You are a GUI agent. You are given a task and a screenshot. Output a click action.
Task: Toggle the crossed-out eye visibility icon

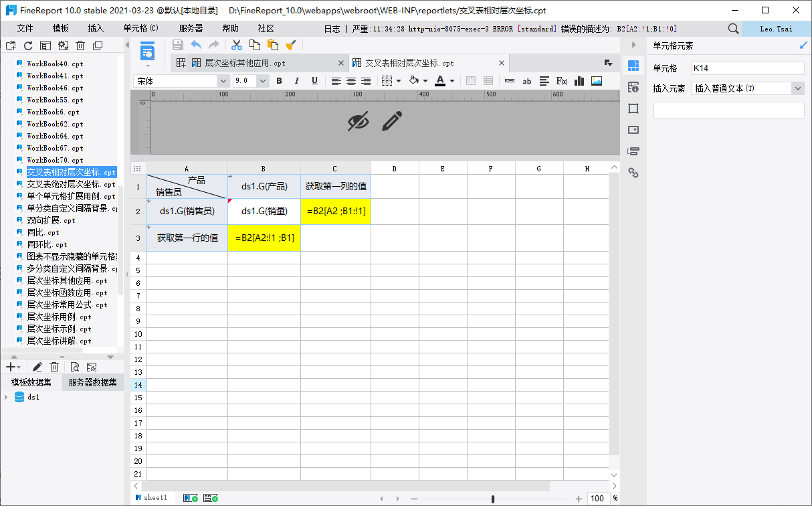coord(359,121)
